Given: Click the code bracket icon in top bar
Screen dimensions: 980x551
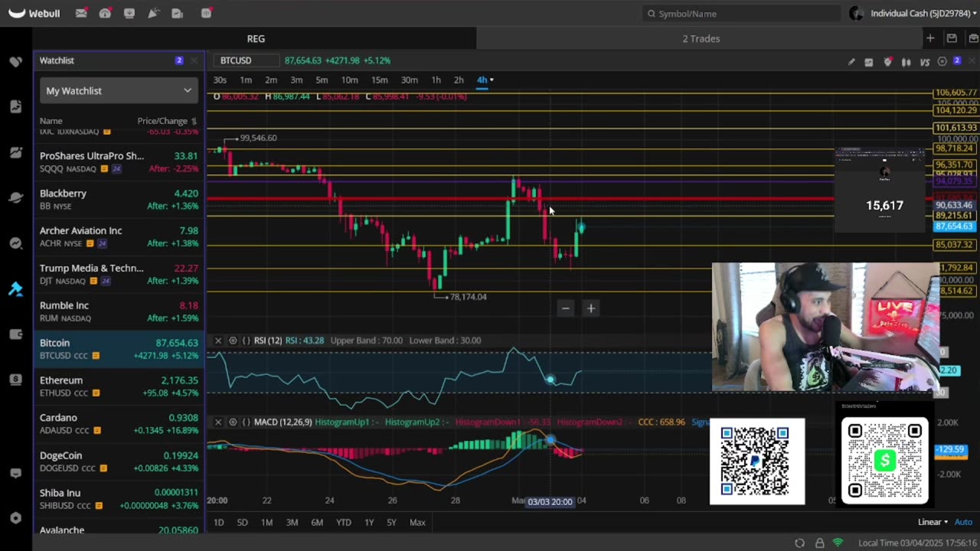Looking at the screenshot, I should coord(207,13).
